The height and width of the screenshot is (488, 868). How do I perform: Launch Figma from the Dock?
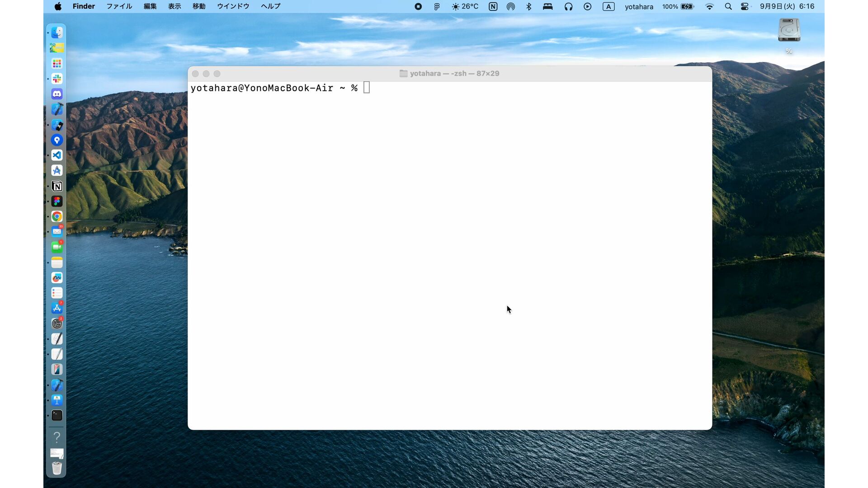point(57,202)
